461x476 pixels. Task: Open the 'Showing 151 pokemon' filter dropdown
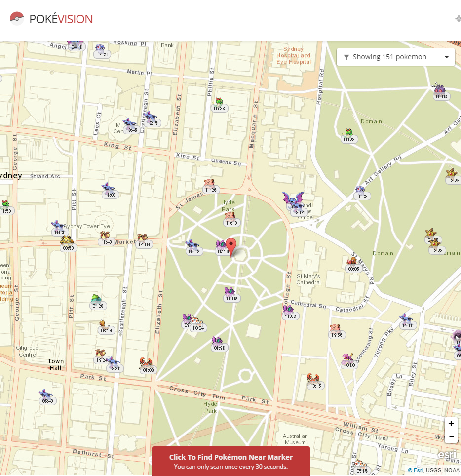pos(395,57)
